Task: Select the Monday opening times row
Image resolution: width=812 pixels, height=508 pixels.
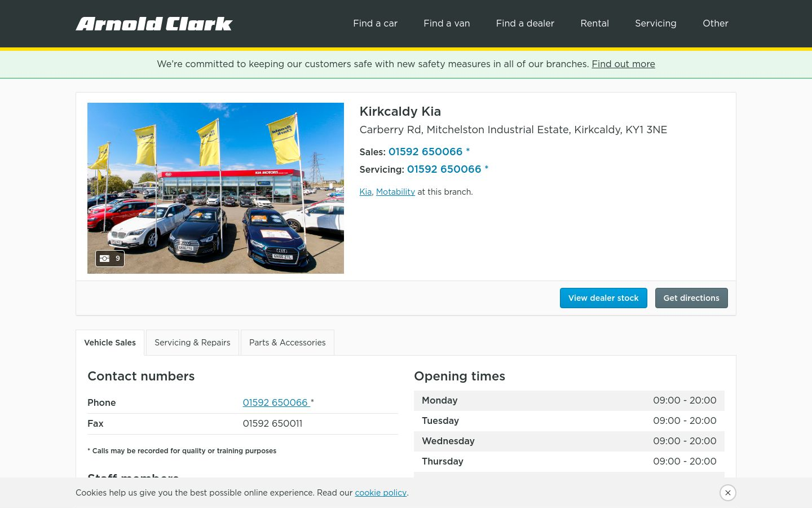Action: 569,401
